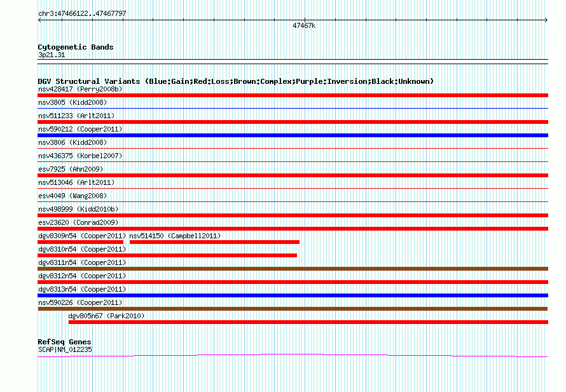Viewport: 566px width, 392px height.
Task: Open variant esv4049 (Wang2008) label
Action: (72, 196)
